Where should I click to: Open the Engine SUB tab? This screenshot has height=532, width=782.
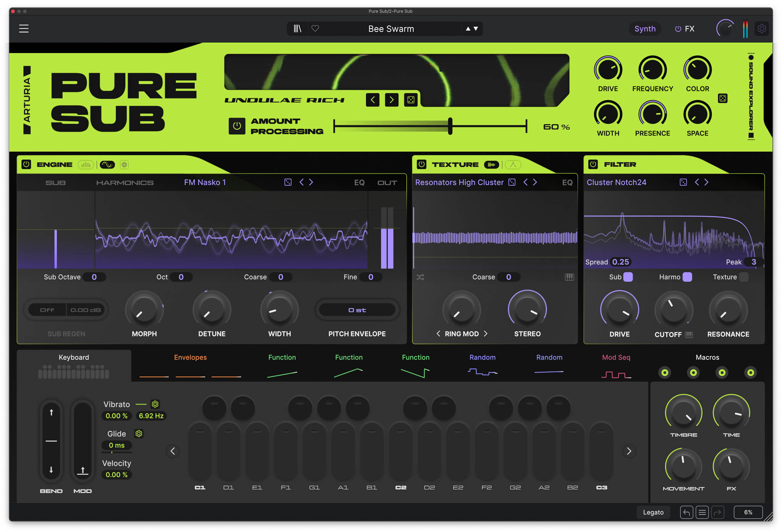(x=55, y=183)
